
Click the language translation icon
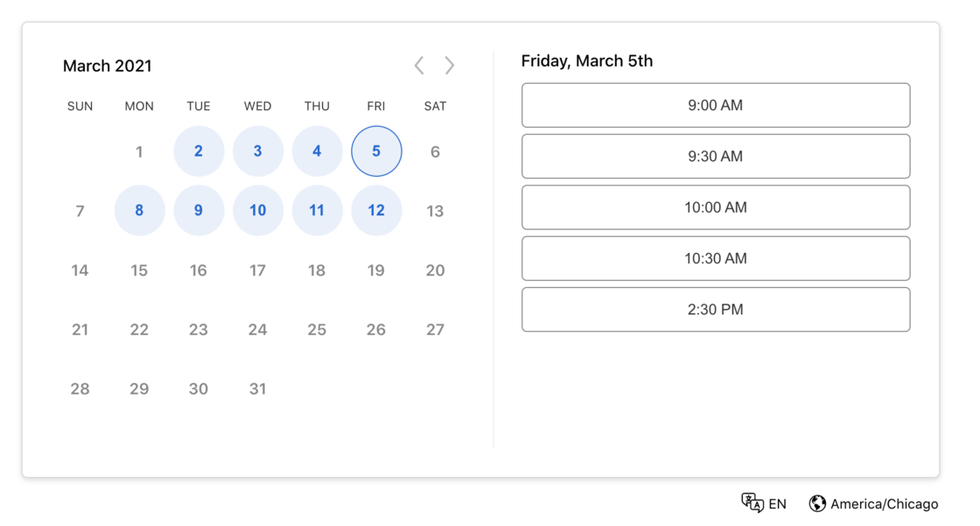pyautogui.click(x=752, y=503)
